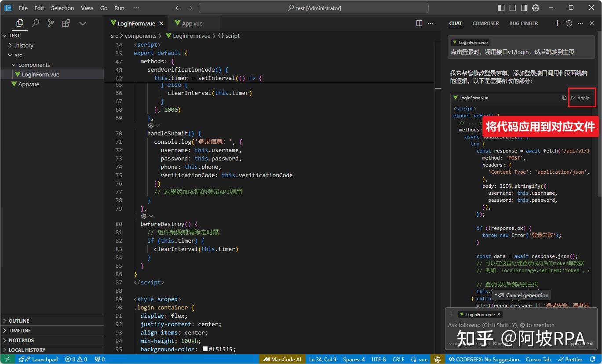The image size is (602, 364).
Task: Toggle the bottom panel layout button
Action: pos(513,8)
